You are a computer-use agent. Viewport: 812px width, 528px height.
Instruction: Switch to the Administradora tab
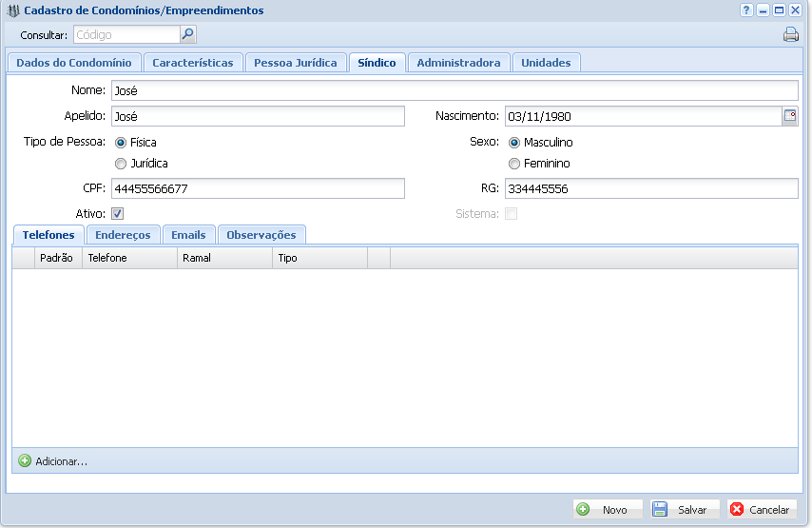458,63
